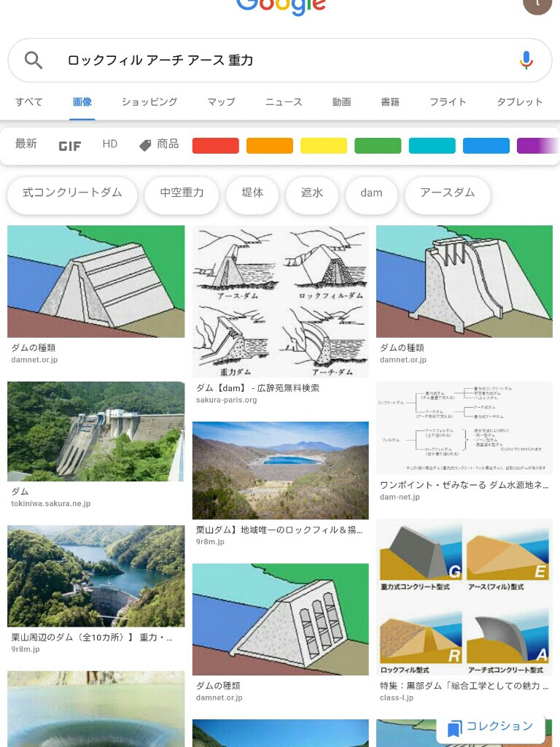Filter images by red color swatch

[x=216, y=145]
